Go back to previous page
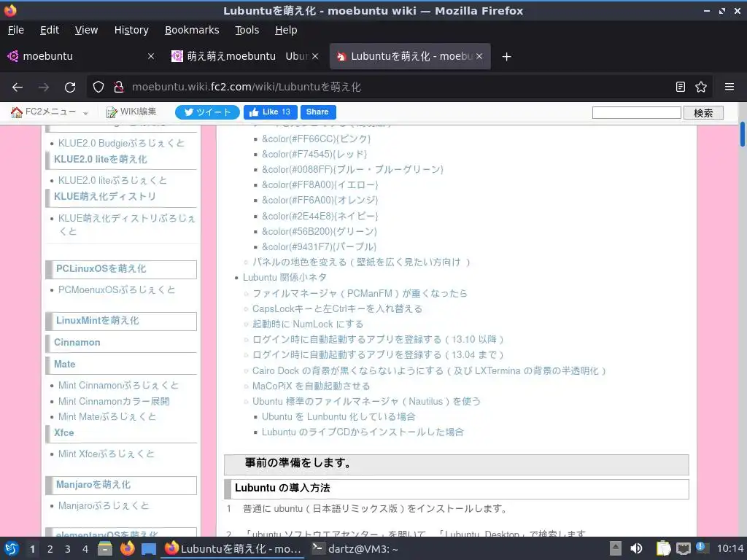Viewport: 747px width, 560px height. [18, 87]
